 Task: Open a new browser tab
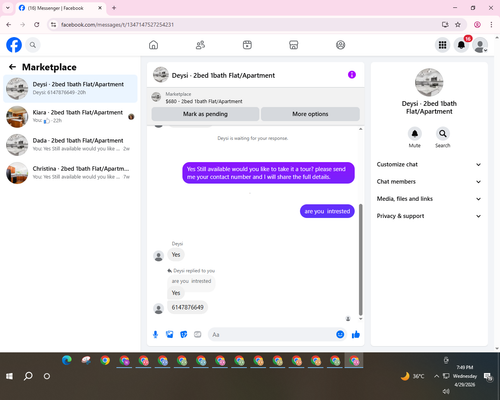coord(114,8)
